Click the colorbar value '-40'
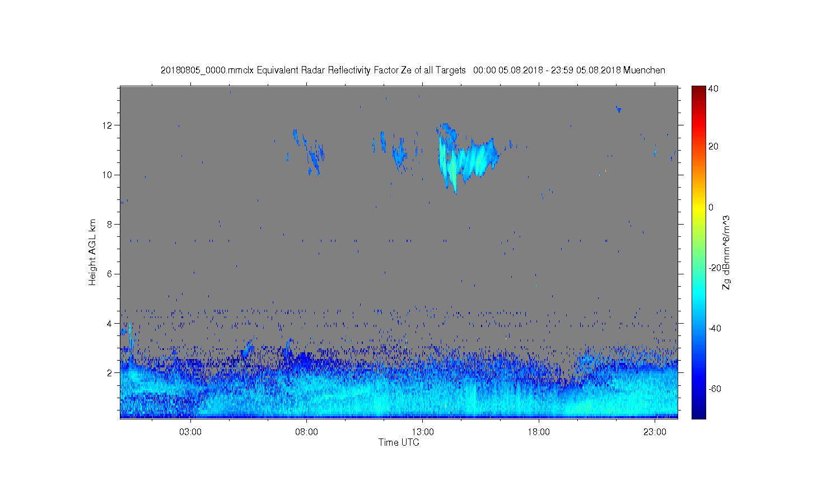Viewport: 840px width, 504px height. click(x=715, y=328)
